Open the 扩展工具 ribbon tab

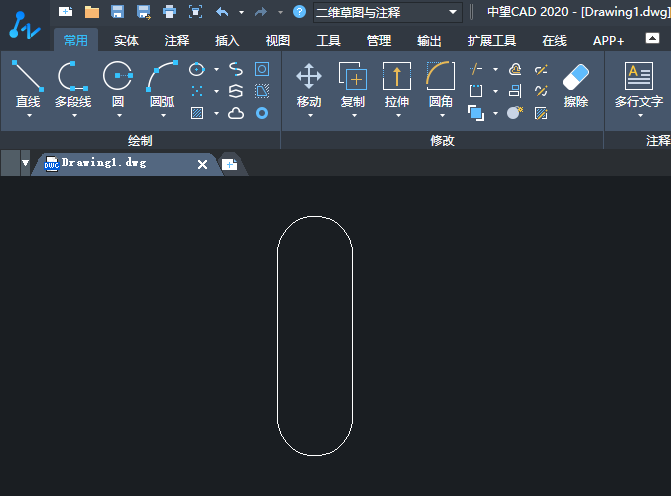[x=492, y=40]
